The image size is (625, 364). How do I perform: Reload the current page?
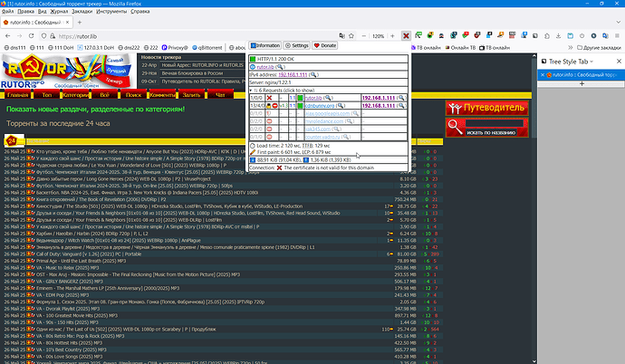(31, 36)
